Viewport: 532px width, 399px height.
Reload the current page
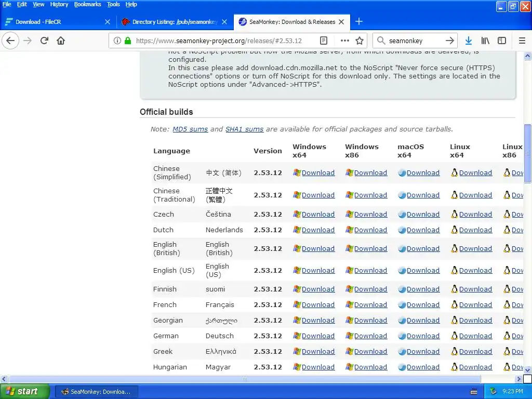[44, 41]
